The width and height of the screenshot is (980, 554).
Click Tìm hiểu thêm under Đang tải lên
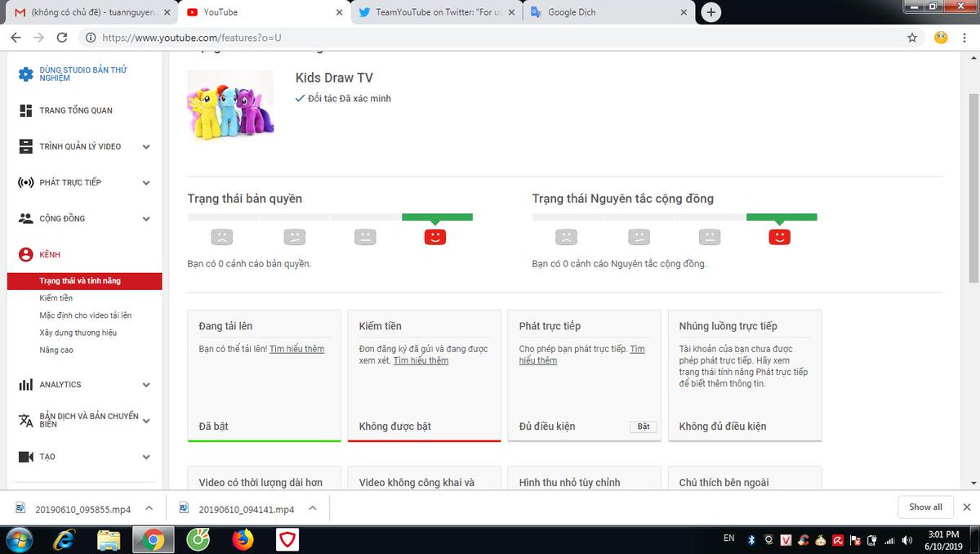point(296,349)
